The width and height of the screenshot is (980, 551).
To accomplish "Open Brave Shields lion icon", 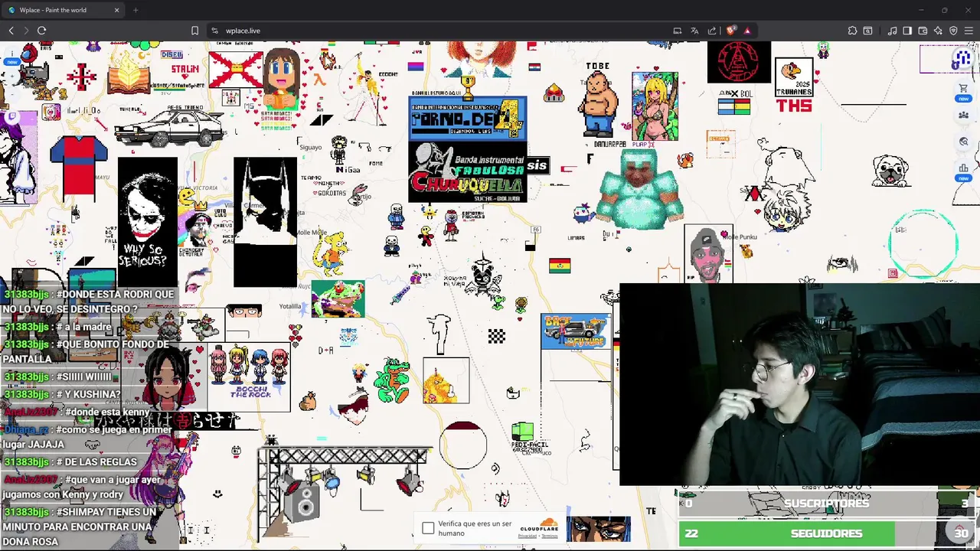I will pos(730,31).
